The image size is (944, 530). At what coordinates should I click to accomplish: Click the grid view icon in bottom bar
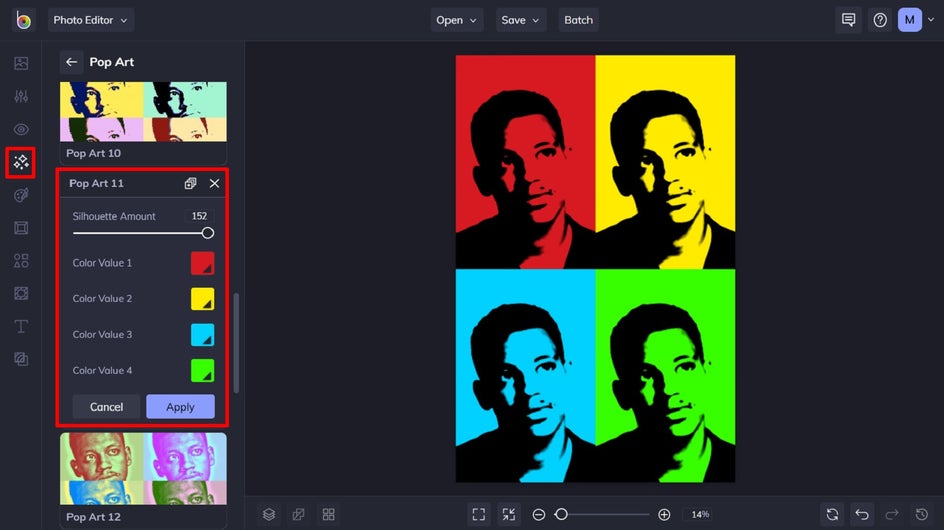click(329, 514)
